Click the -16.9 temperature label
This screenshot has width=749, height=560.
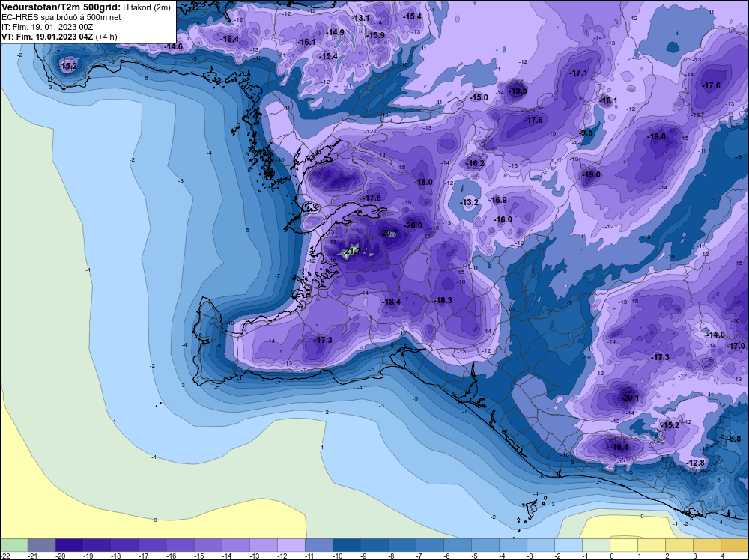[x=498, y=200]
